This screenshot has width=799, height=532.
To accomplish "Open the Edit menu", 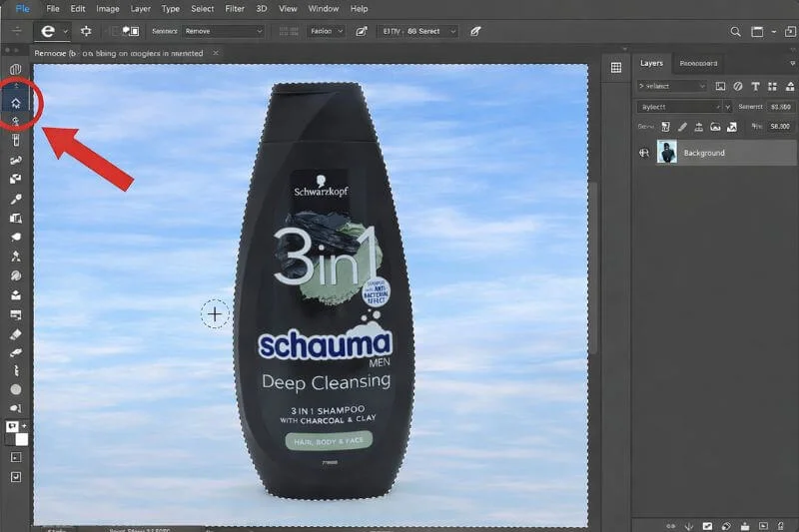I will [x=78, y=9].
